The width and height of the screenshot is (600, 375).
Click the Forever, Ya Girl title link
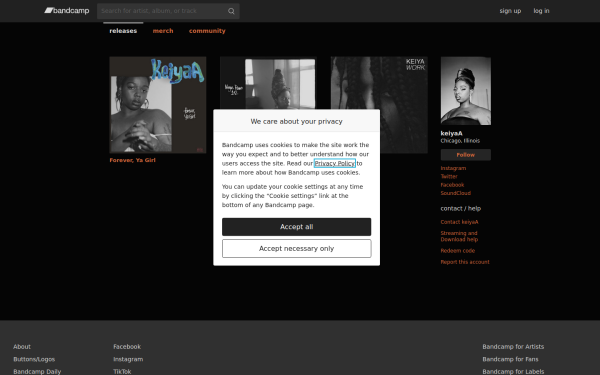[x=132, y=160]
